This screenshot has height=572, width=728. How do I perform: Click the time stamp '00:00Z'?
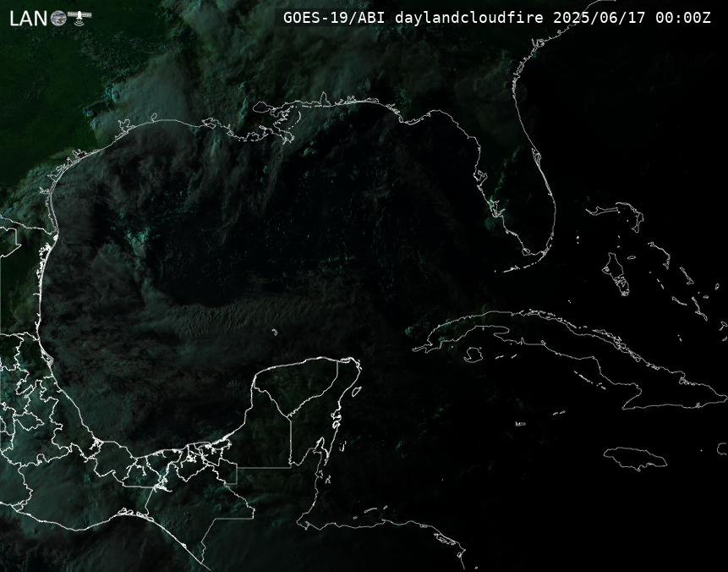683,18
